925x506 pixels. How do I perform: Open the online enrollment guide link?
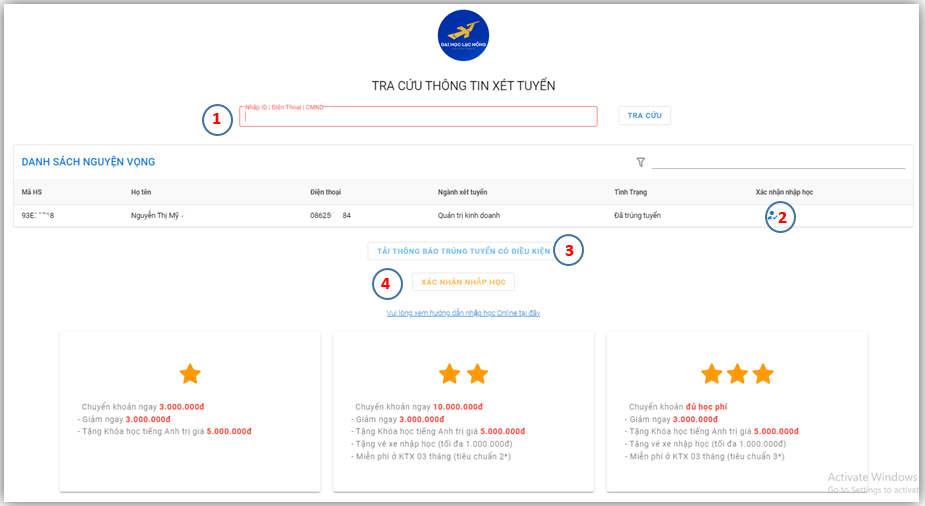[463, 313]
